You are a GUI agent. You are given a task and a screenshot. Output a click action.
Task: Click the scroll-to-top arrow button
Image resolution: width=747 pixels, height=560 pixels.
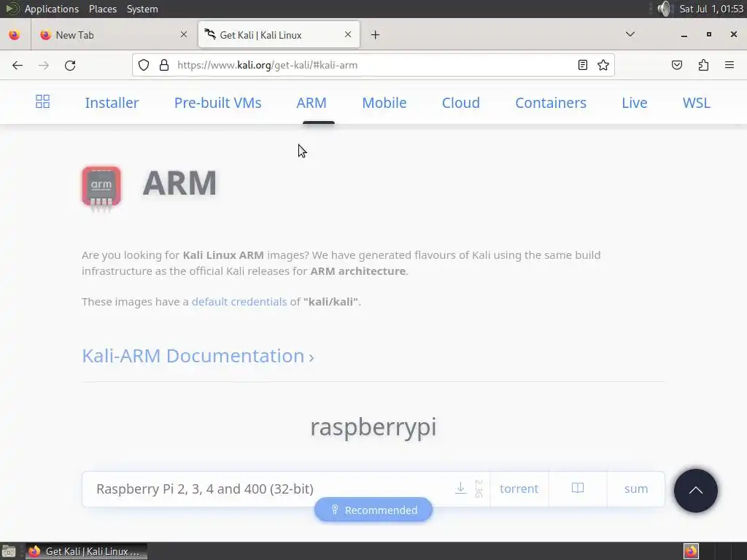[695, 491]
